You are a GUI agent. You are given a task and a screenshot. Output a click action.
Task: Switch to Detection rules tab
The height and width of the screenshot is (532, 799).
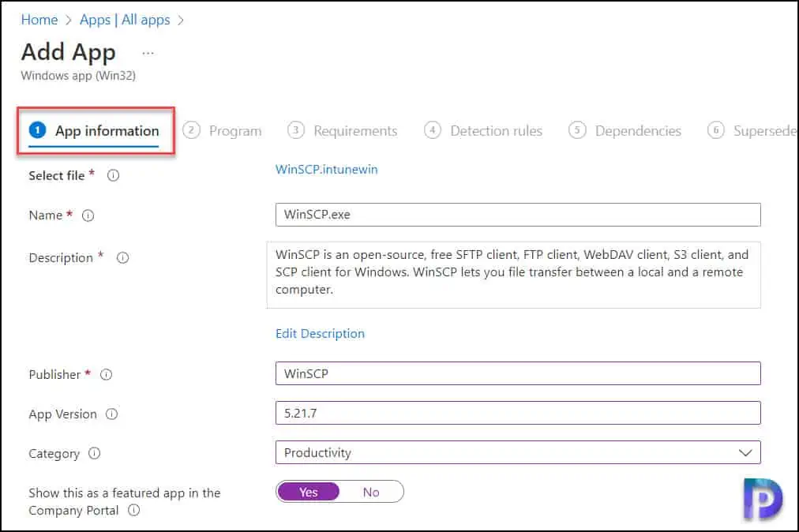[x=483, y=131]
